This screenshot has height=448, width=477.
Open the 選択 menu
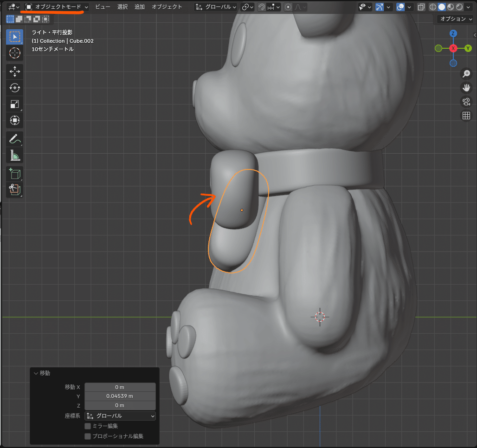click(x=122, y=7)
